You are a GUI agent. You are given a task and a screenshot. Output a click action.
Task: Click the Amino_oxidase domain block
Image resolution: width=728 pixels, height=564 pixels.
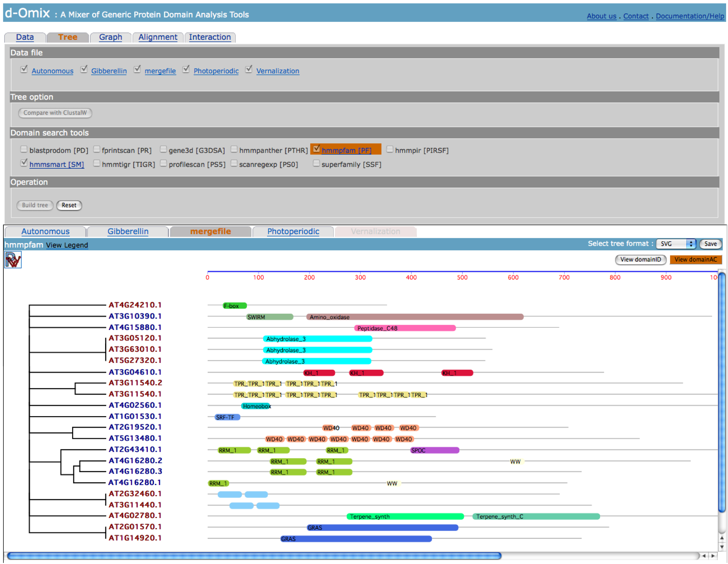415,317
